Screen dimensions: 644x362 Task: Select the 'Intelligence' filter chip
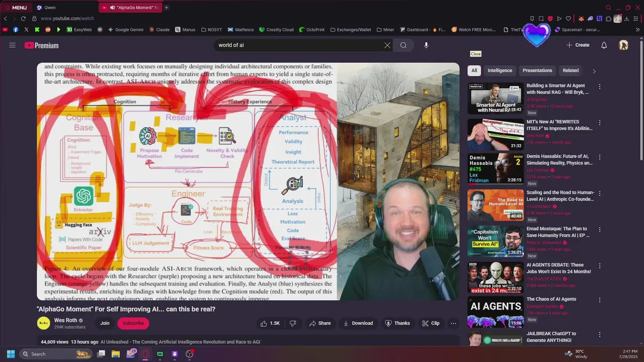pyautogui.click(x=500, y=70)
